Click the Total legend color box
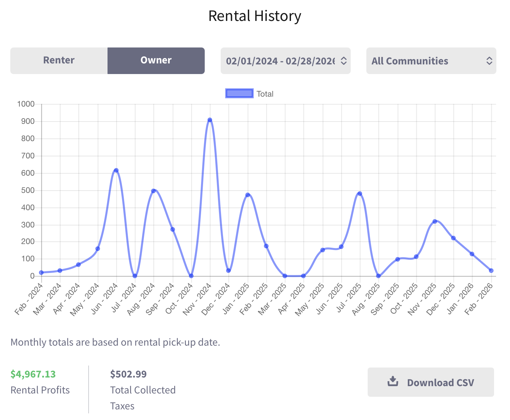Viewport: 510px width, 420px height. 239,93
